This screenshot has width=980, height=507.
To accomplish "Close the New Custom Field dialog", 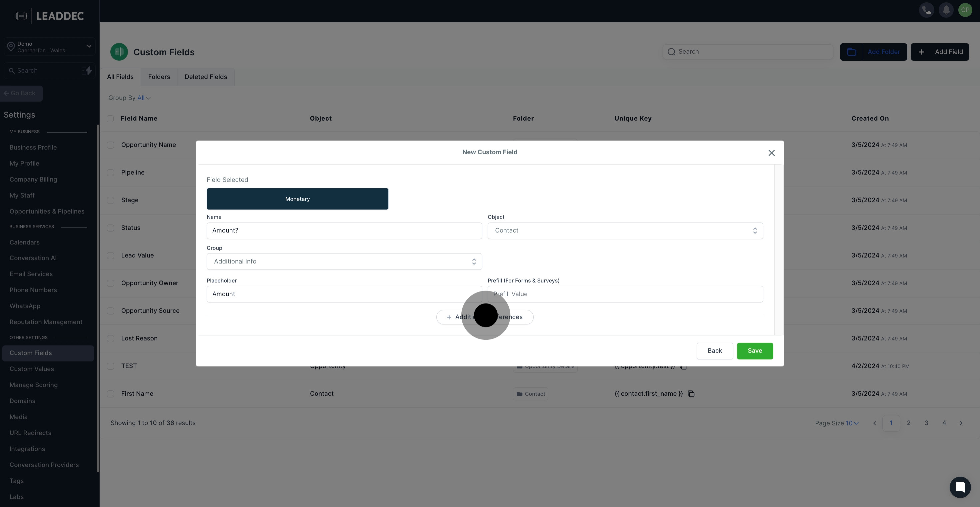I will pos(771,153).
